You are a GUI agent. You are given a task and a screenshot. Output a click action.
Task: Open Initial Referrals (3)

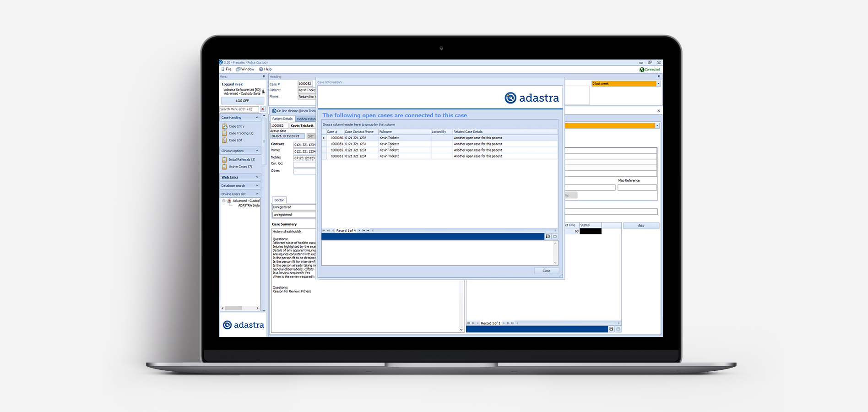tap(242, 160)
